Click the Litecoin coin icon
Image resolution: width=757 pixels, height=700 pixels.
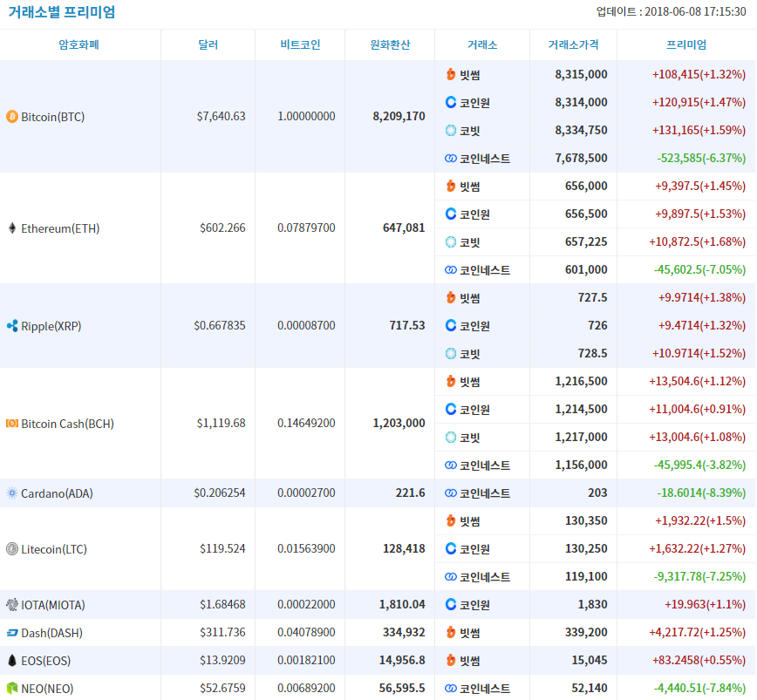point(12,549)
